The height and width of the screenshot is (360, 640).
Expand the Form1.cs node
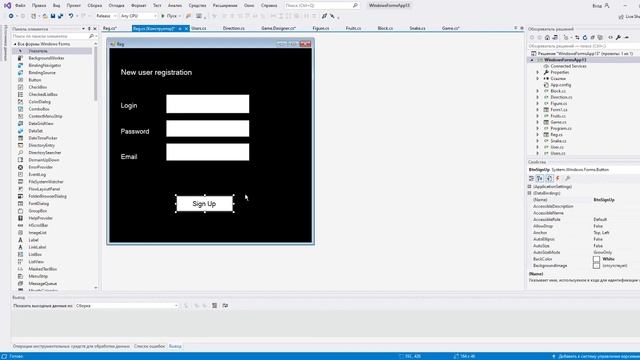(538, 110)
